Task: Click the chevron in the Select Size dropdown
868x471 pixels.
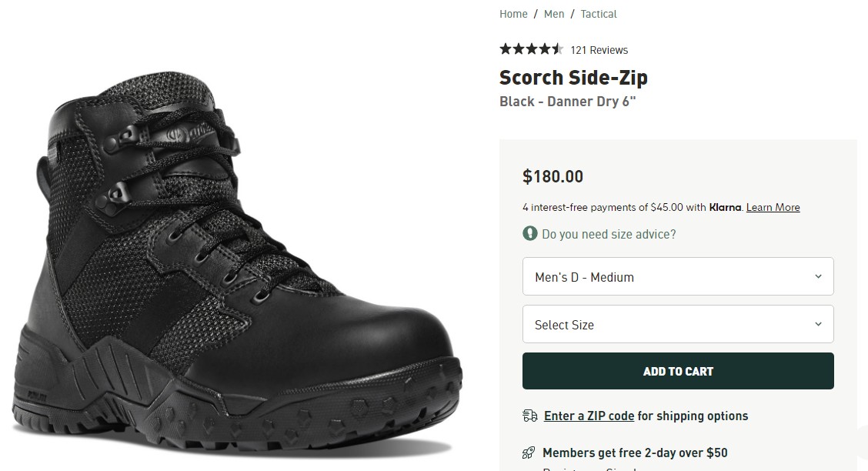Action: tap(818, 324)
